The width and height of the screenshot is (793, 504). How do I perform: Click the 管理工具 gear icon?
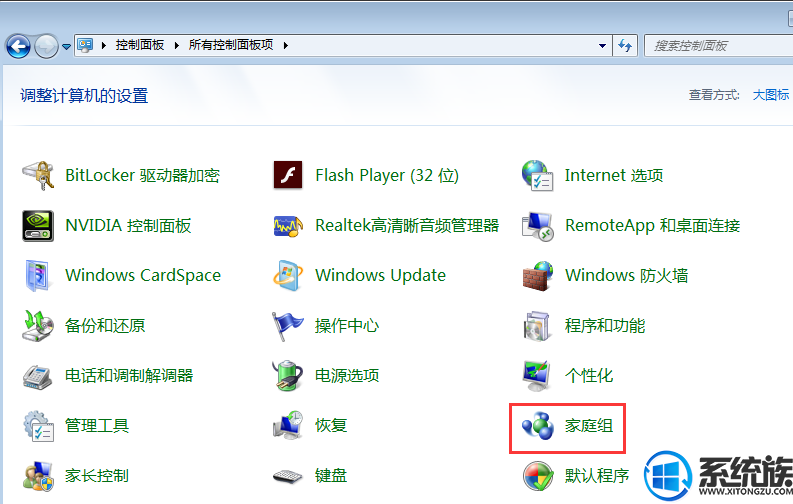(x=38, y=426)
